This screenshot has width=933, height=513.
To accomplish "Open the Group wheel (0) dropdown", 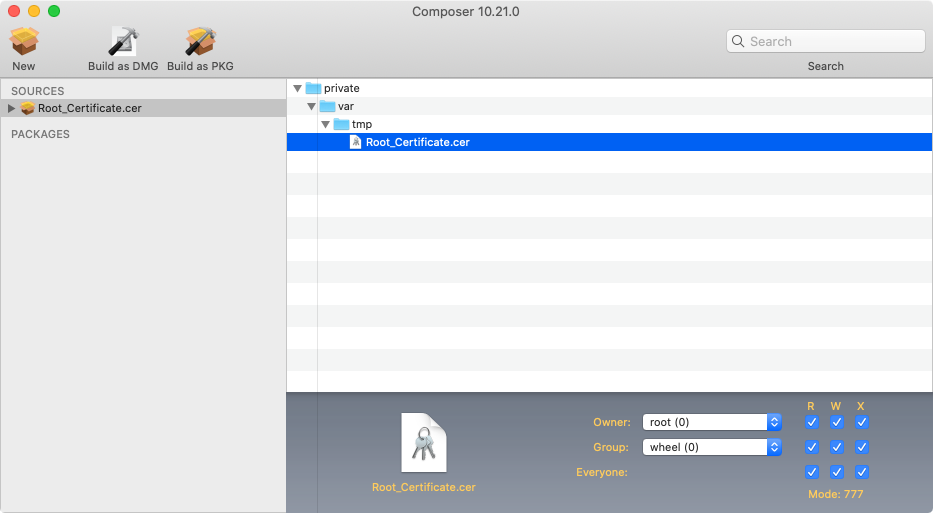I will coord(712,447).
